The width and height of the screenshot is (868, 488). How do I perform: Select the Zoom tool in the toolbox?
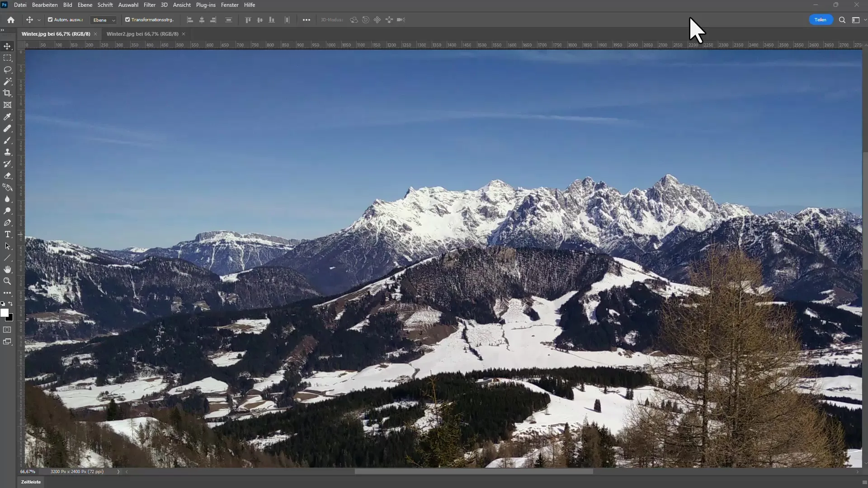[x=7, y=281]
